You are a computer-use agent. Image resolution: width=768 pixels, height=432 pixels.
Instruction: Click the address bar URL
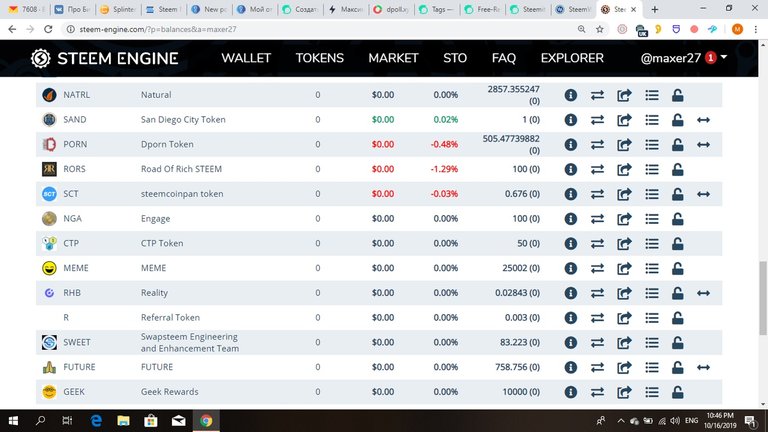pos(158,29)
